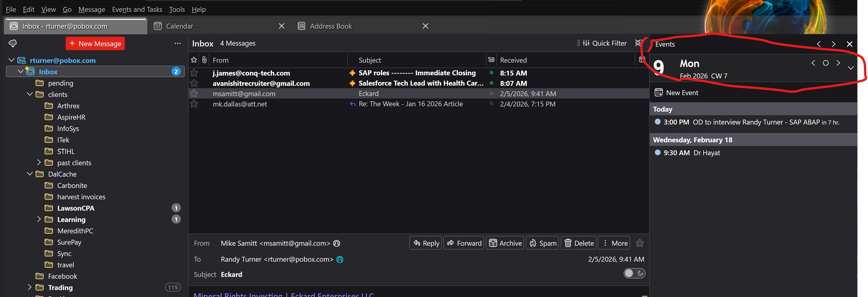The height and width of the screenshot is (297, 868).
Task: Mark message as Spam
Action: (x=542, y=243)
